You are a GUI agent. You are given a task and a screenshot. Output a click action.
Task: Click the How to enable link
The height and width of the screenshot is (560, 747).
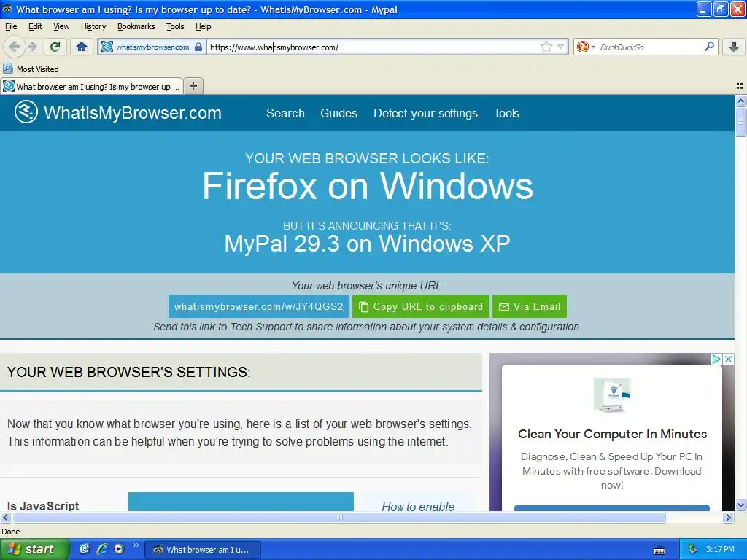pos(418,506)
